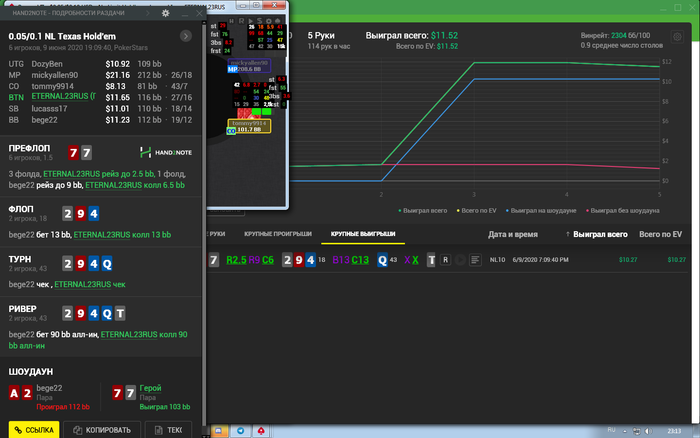Click the RU language indicator
Screen dimensions: 700x438
pos(611,430)
